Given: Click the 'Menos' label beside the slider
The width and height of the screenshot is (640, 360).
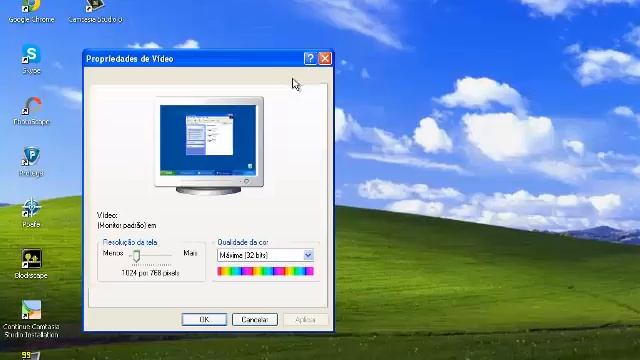Looking at the screenshot, I should tap(113, 253).
